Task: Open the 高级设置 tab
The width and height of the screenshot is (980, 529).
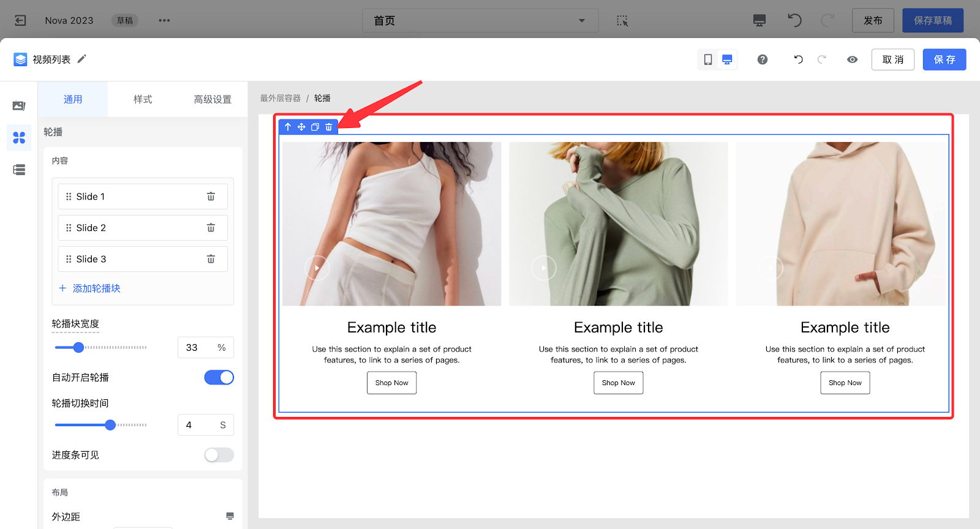Action: coord(213,99)
